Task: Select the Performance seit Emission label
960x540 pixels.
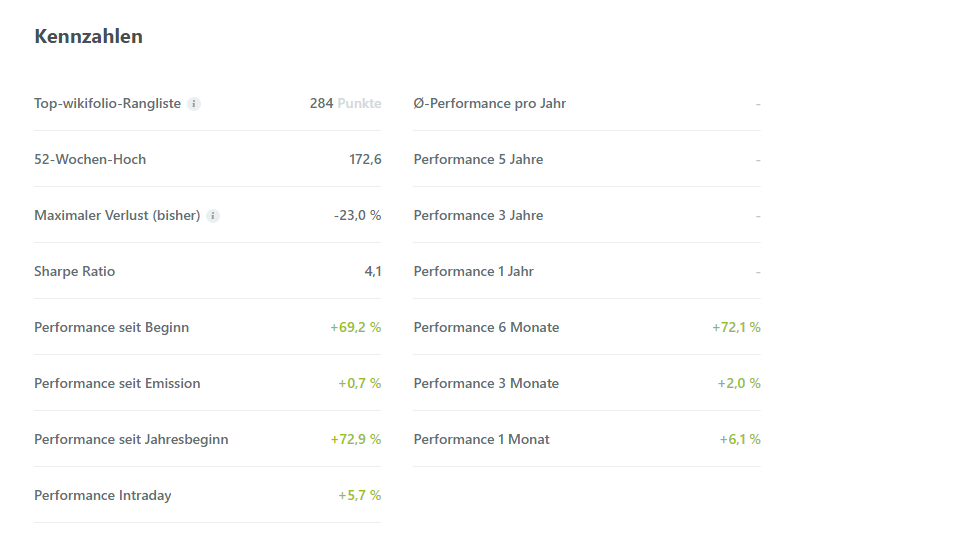Action: tap(117, 384)
